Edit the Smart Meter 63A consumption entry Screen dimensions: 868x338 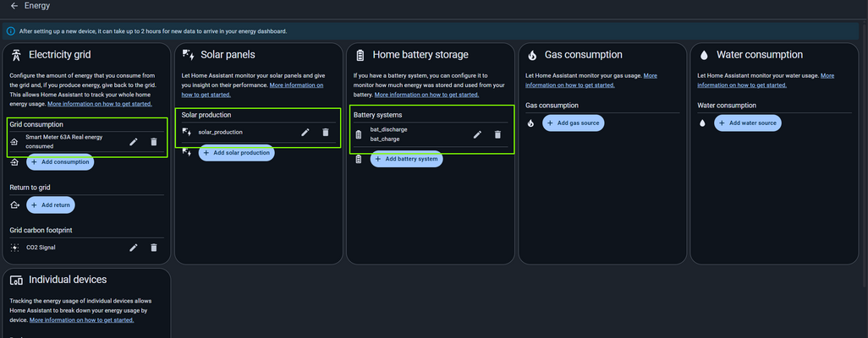point(134,141)
